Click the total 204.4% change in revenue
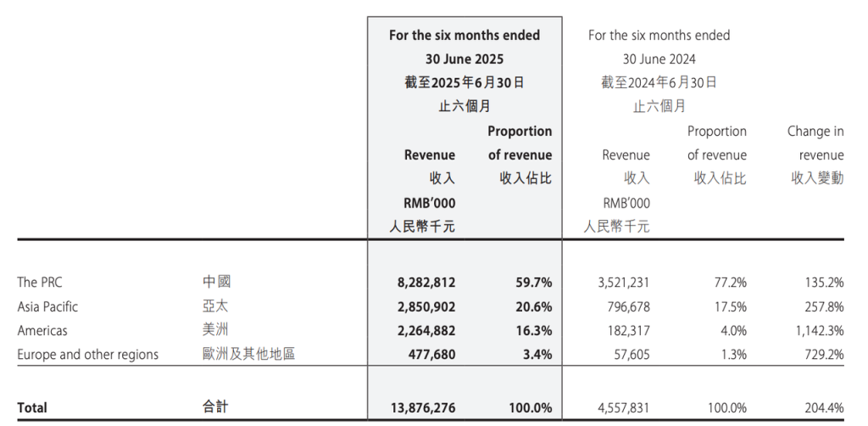 [821, 408]
